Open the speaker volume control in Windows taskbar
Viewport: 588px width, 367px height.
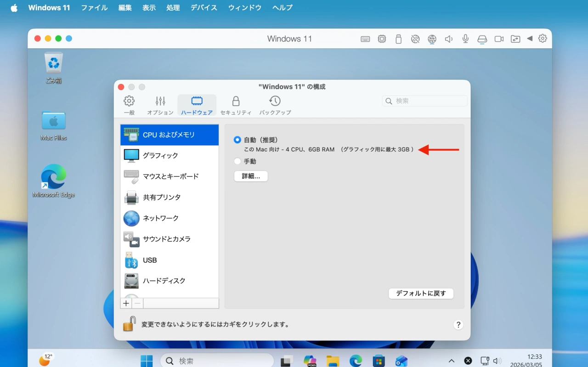498,361
